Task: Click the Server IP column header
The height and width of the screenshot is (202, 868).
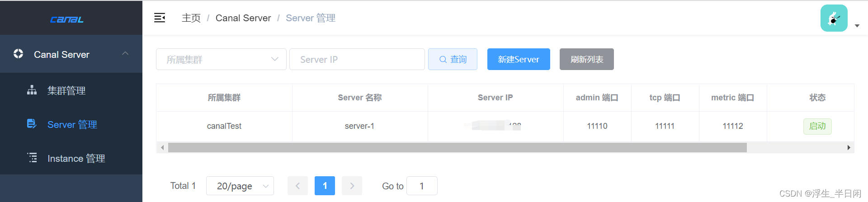Action: tap(495, 98)
